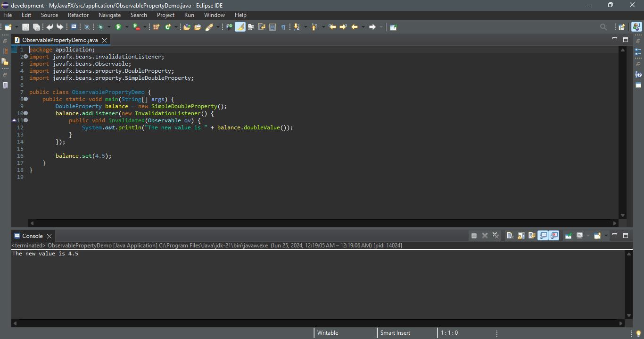Click the New Java Class icon
This screenshot has height=339, width=644.
[167, 27]
